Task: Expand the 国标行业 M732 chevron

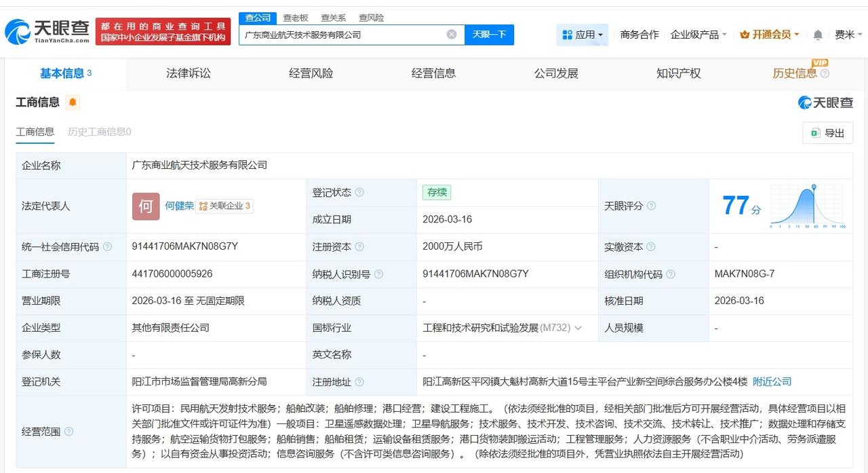Action: pos(578,328)
